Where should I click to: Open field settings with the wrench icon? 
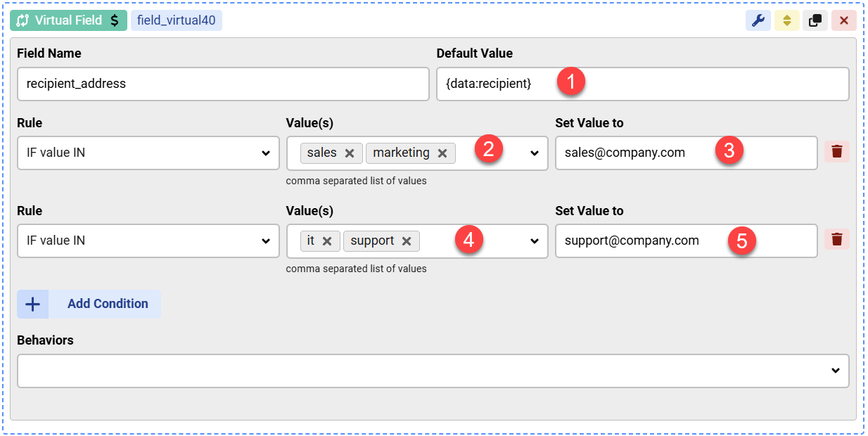758,20
